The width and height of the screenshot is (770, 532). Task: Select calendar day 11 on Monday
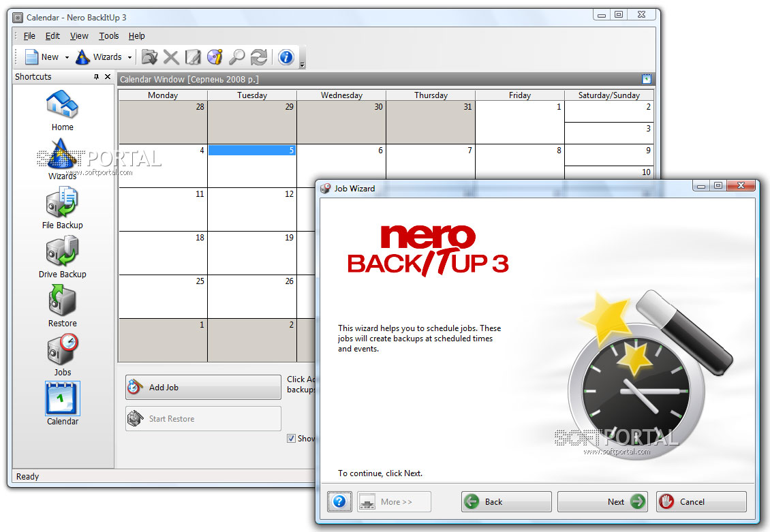click(163, 210)
